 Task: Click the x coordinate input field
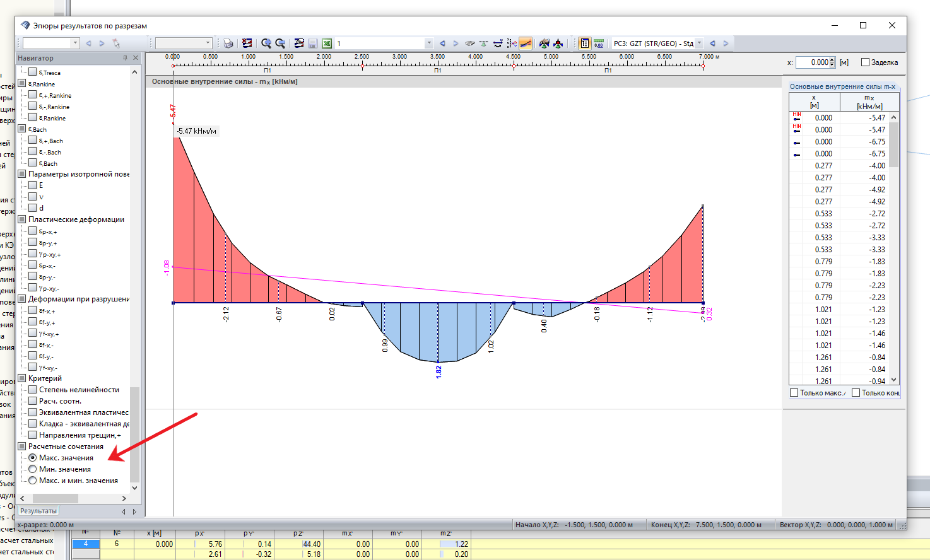(812, 62)
